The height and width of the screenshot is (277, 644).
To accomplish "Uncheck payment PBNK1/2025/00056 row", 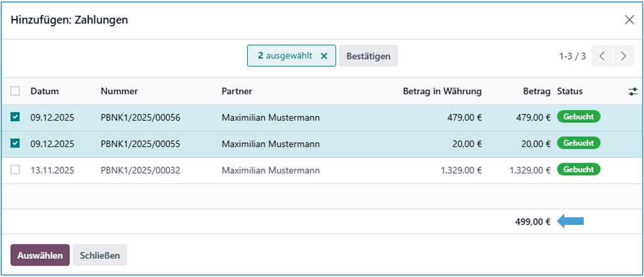I will 16,117.
